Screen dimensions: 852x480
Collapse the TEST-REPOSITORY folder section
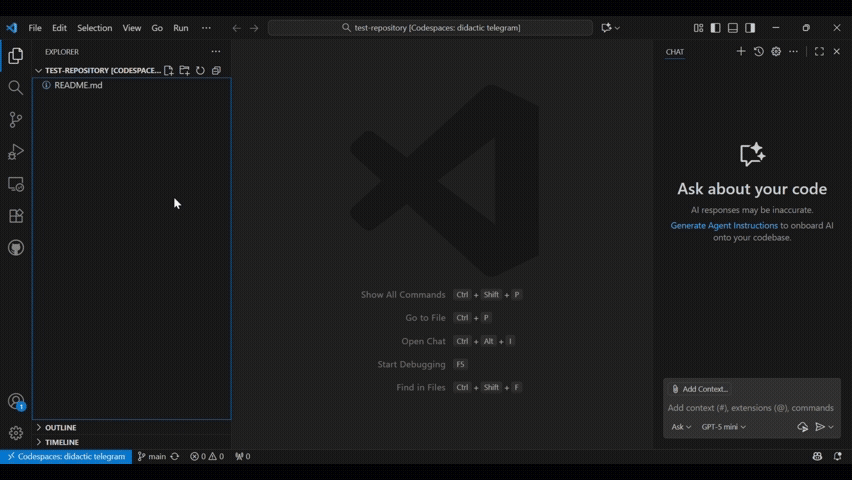39,71
